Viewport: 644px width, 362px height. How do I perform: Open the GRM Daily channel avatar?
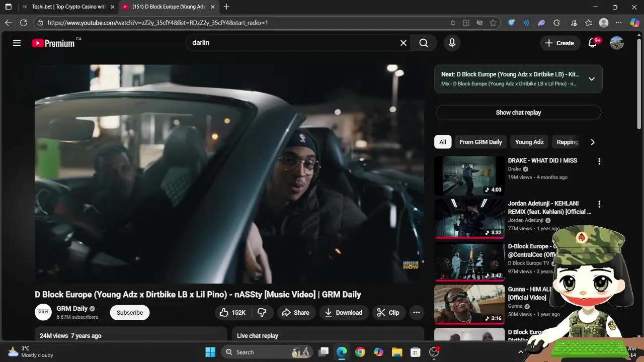pos(43,312)
